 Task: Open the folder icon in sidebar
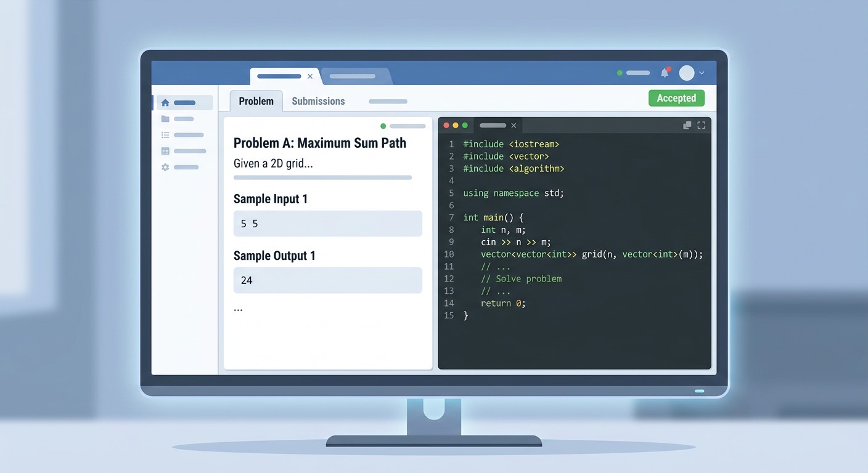[x=165, y=119]
